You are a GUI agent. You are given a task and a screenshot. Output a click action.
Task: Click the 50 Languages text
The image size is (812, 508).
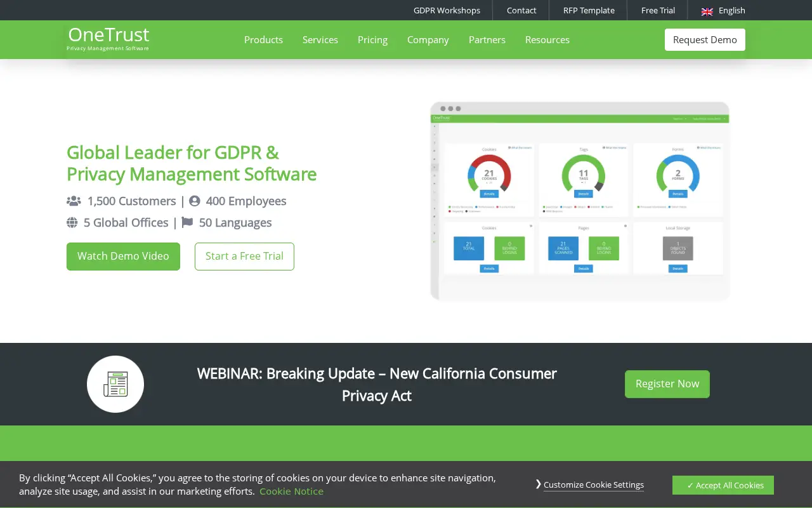coord(235,223)
